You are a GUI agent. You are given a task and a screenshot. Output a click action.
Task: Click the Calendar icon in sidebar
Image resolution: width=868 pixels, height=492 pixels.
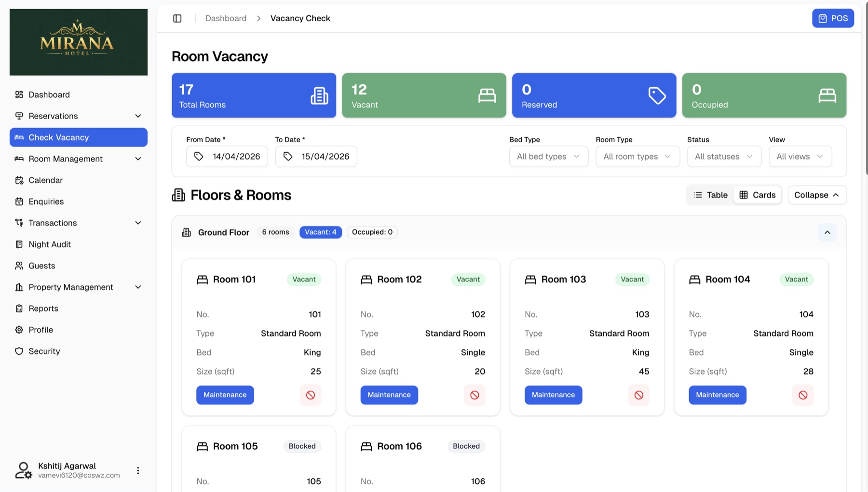click(19, 180)
